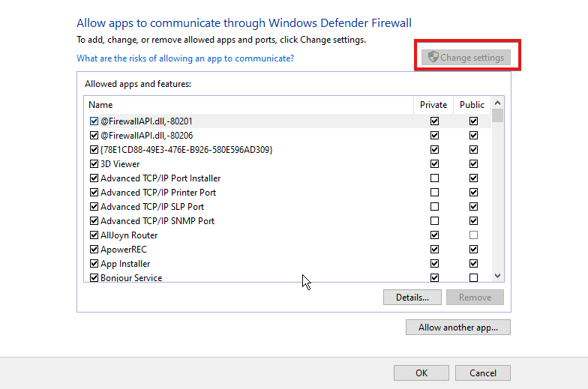This screenshot has width=588, height=389.
Task: Select the AllJoyn Router row text
Action: (x=129, y=235)
